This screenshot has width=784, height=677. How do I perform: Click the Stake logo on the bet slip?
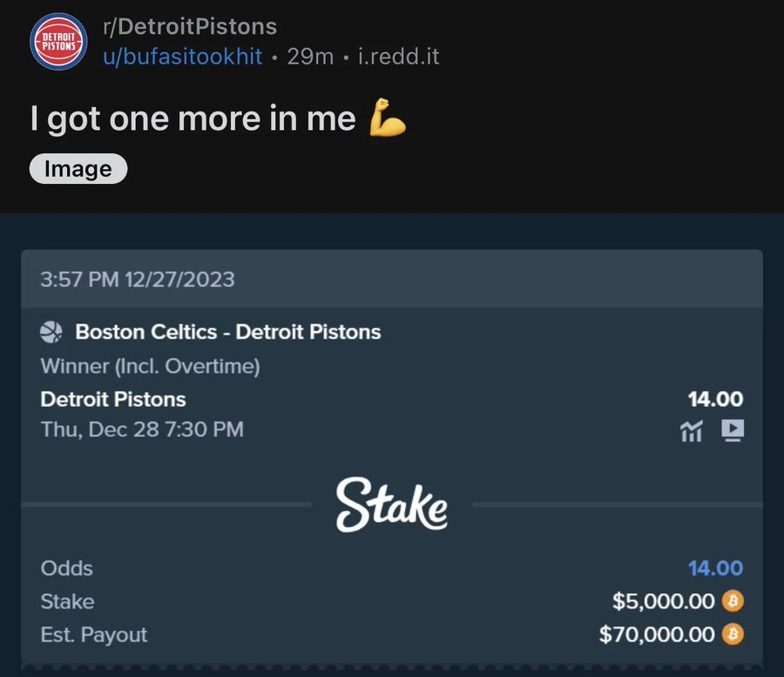(x=392, y=504)
